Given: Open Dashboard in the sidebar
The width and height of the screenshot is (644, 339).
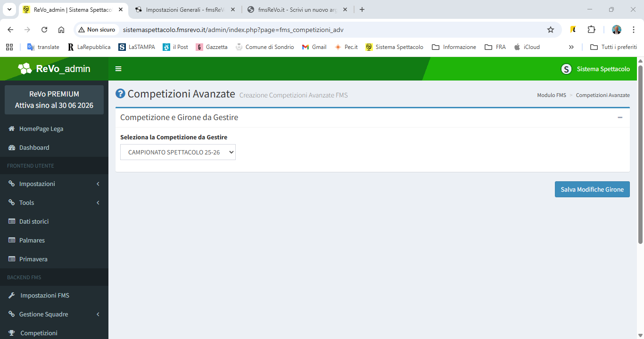Looking at the screenshot, I should tap(34, 147).
